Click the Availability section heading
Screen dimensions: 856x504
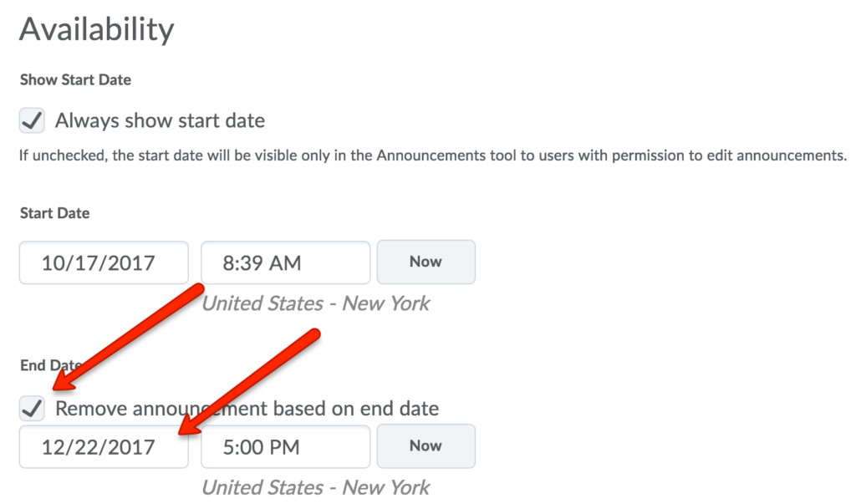coord(97,30)
